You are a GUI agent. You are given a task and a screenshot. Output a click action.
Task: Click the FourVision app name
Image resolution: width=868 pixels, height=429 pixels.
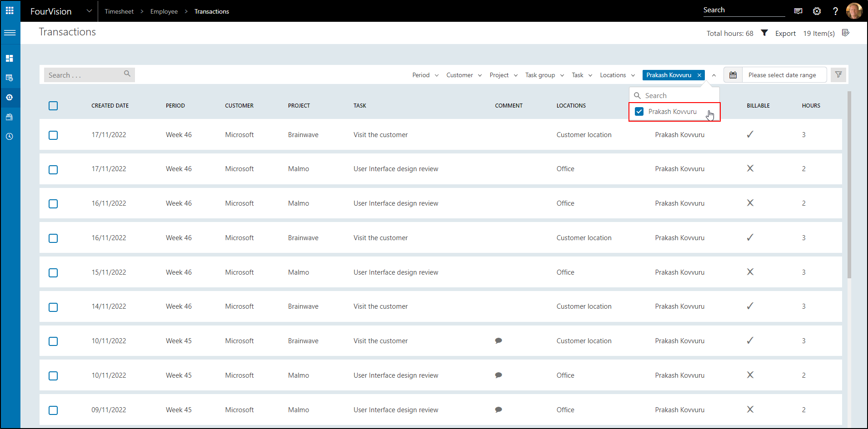pos(51,11)
